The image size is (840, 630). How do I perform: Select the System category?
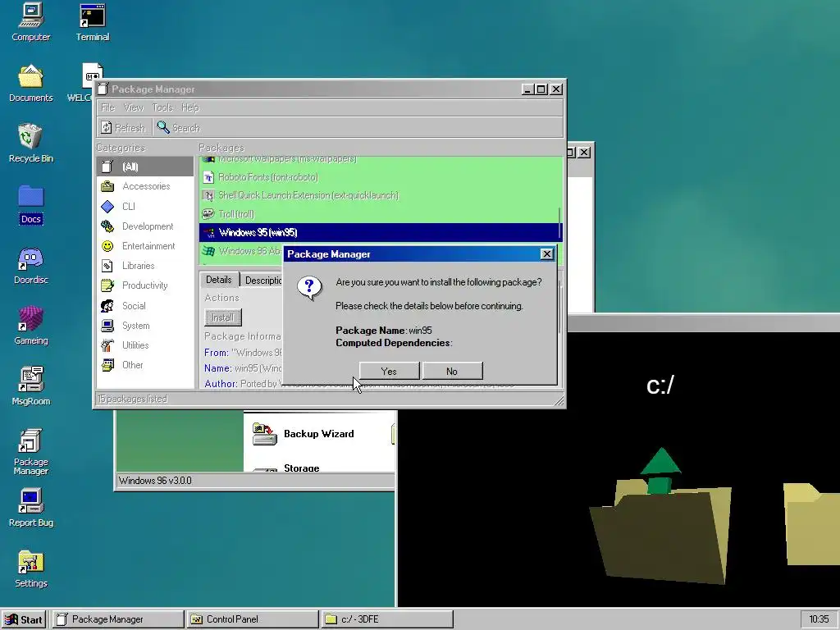click(144, 325)
